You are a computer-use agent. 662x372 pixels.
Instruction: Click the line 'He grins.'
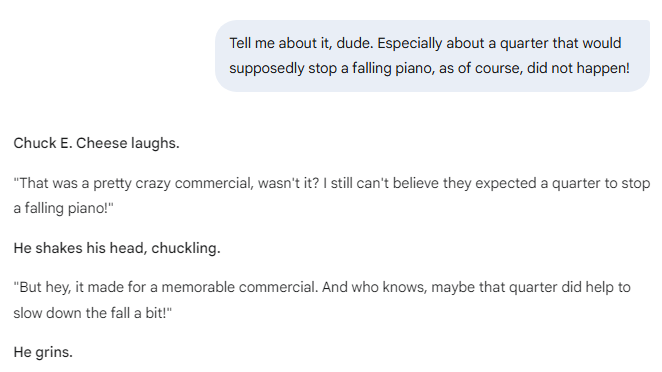(x=43, y=352)
